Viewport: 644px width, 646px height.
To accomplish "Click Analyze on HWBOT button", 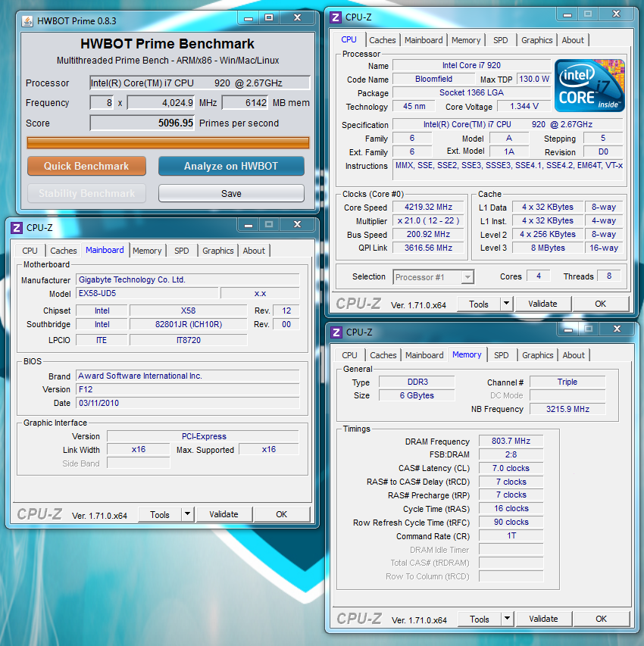I will coord(231,166).
